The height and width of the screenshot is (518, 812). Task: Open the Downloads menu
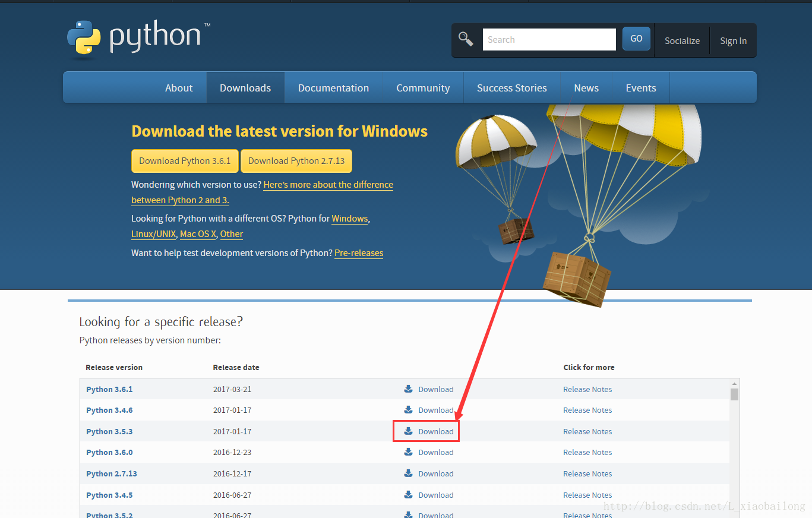coord(245,88)
